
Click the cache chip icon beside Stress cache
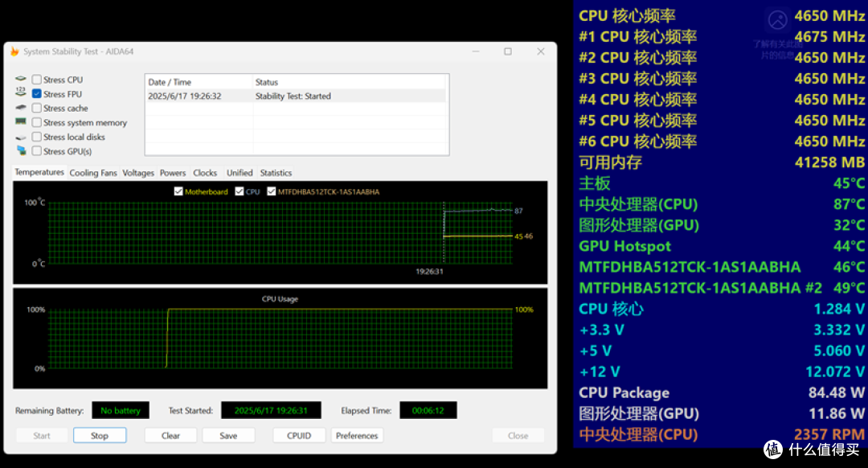pos(20,108)
